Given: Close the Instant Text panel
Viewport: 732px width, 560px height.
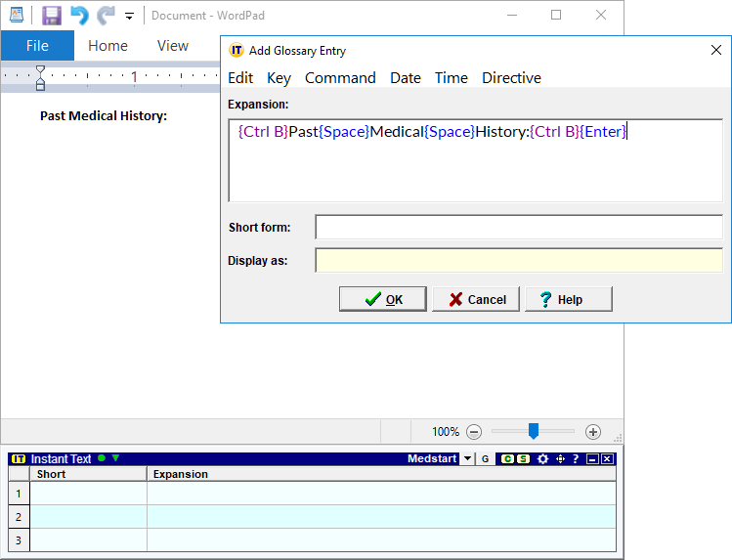Looking at the screenshot, I should (x=607, y=459).
